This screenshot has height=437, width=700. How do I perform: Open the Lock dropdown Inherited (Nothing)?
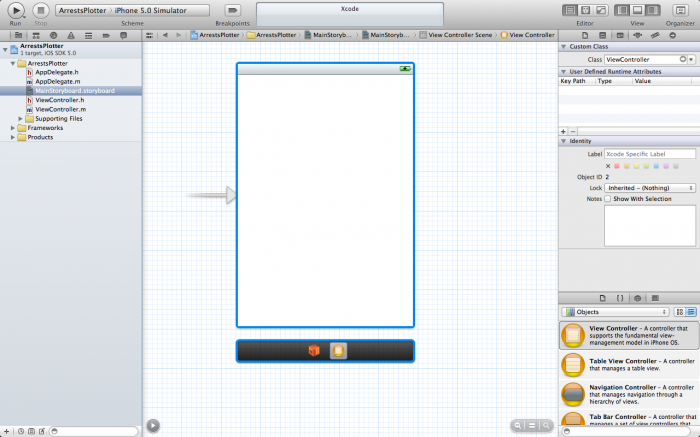650,188
